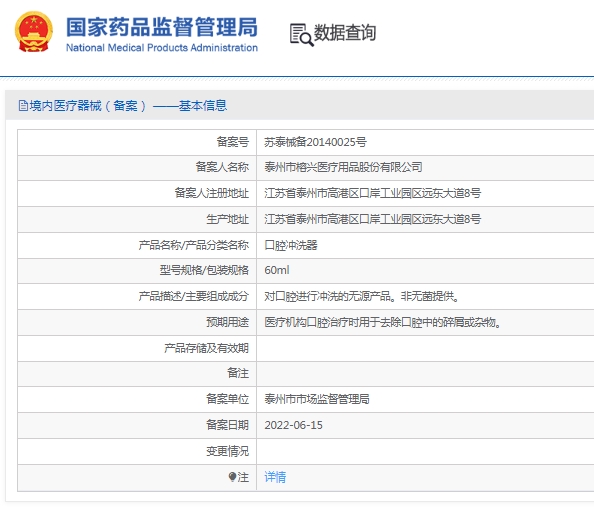
Task: Click description 对口腔进行冲洗的无源产品。非无菌提供。
Action: click(362, 296)
